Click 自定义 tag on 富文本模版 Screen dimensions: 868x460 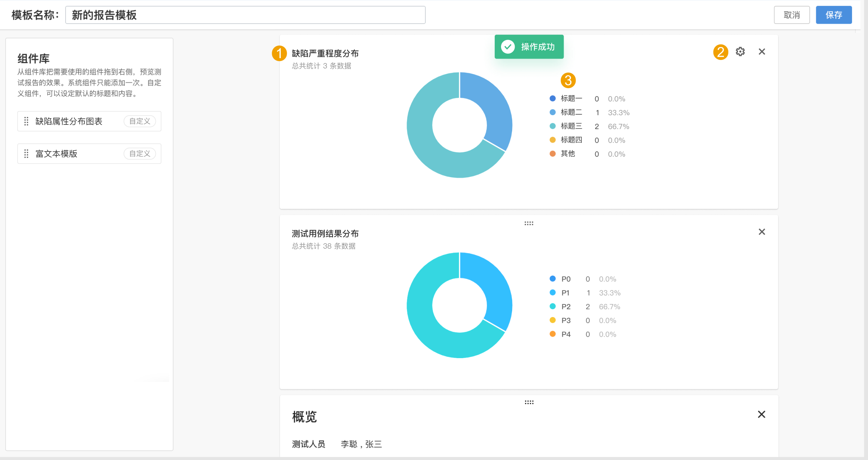[140, 153]
